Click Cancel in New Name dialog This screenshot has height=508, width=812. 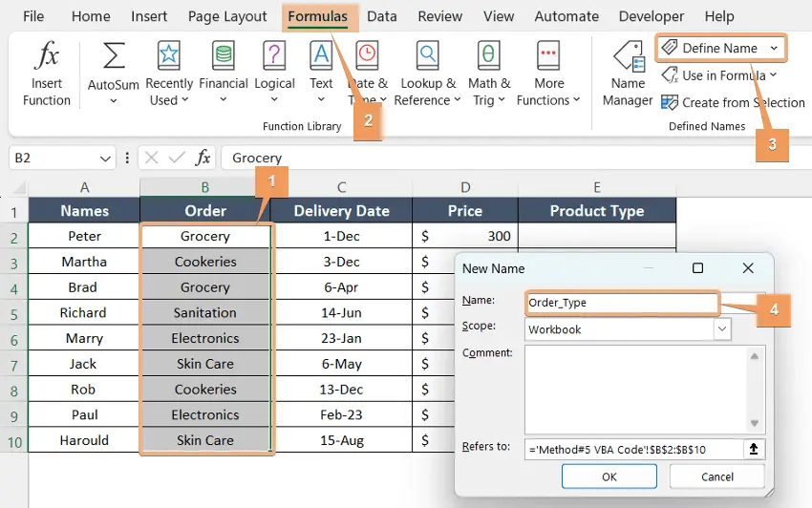tap(716, 476)
